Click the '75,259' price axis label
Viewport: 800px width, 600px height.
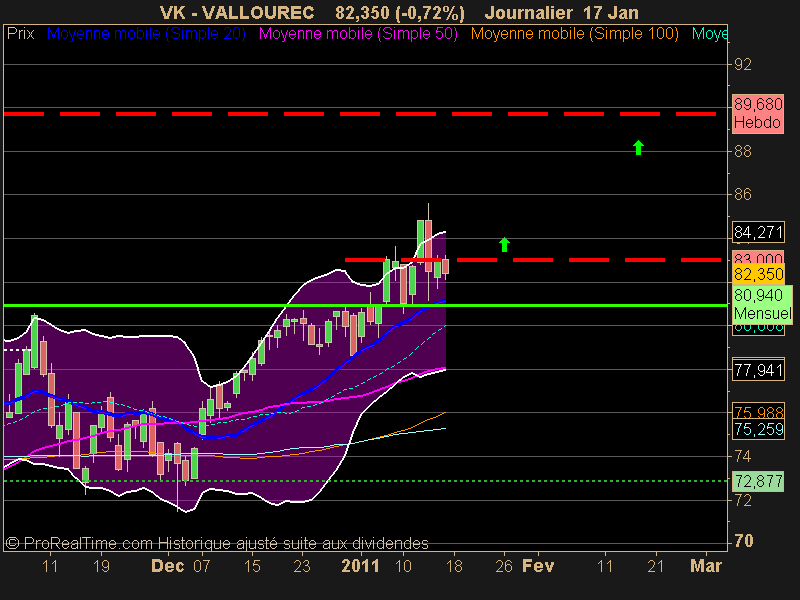[758, 429]
